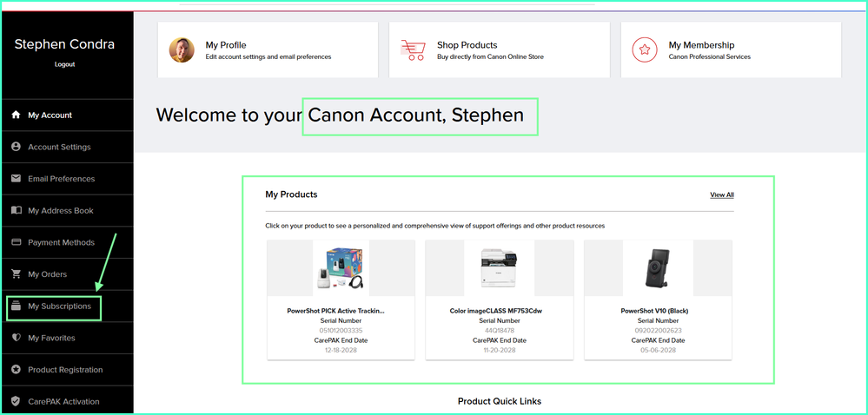Open My Address Book

click(67, 210)
